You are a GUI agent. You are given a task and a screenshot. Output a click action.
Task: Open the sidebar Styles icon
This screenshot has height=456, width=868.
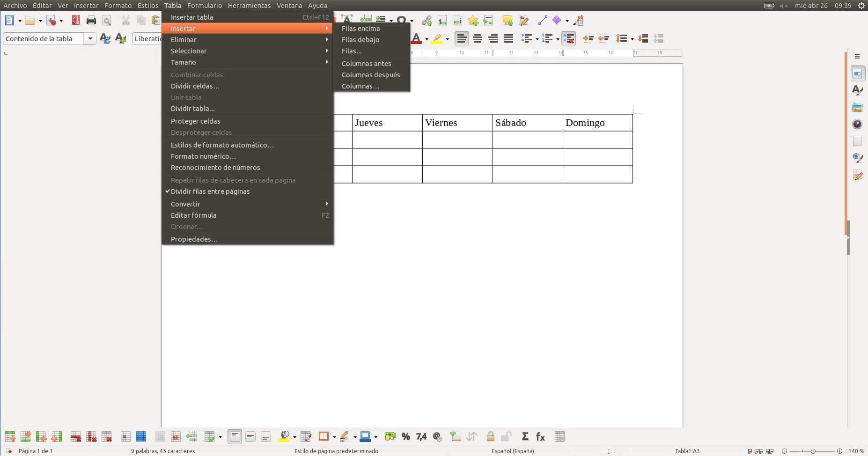coord(857,90)
